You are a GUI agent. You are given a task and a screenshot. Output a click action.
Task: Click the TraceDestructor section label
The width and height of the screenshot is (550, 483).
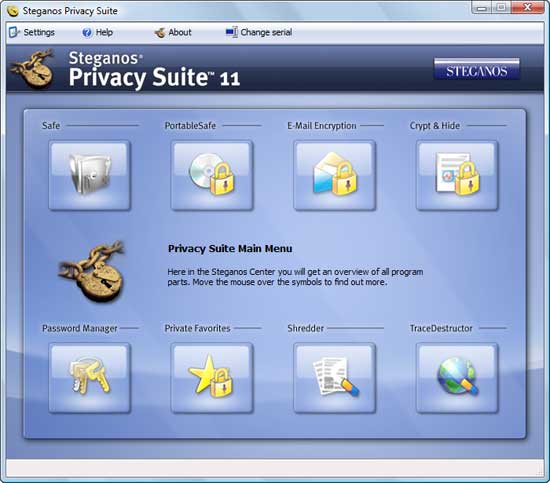pyautogui.click(x=441, y=328)
